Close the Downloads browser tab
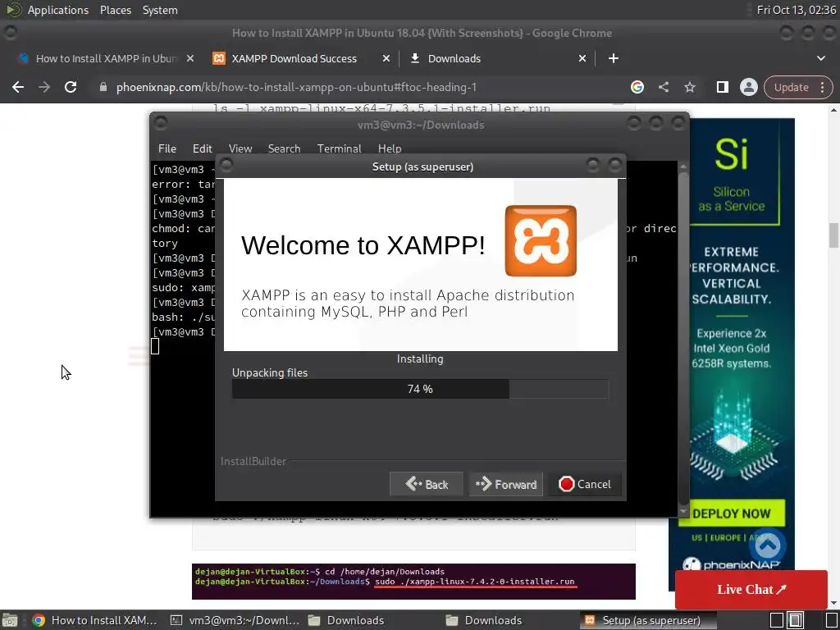Viewport: 840px width, 630px height. coord(582,58)
